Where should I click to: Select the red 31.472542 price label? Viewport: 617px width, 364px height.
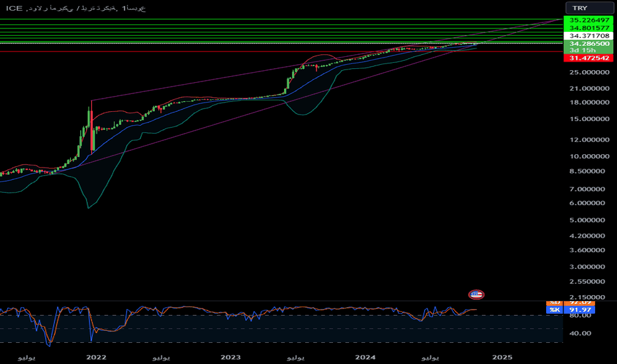coord(589,58)
